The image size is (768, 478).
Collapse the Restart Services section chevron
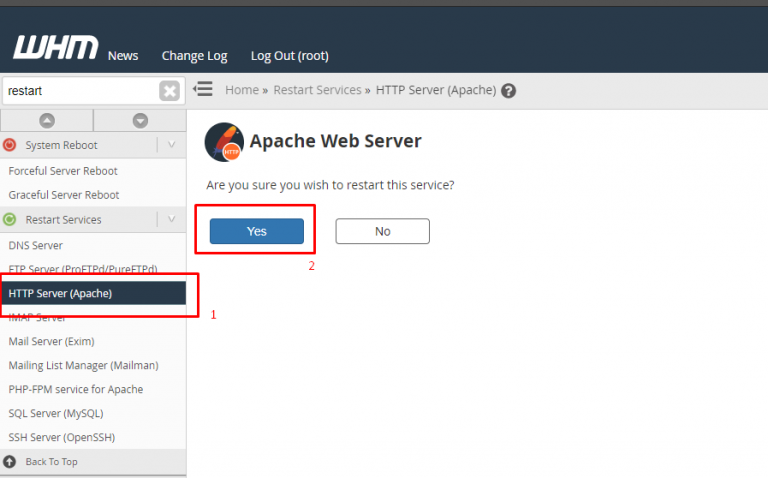(171, 219)
